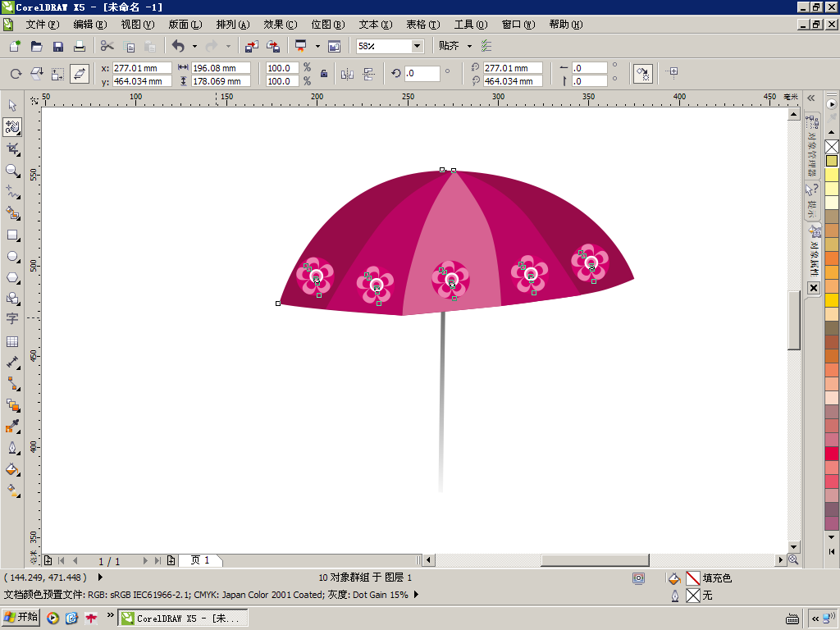Go to the last page button
This screenshot has height=630, width=840.
coord(157,560)
